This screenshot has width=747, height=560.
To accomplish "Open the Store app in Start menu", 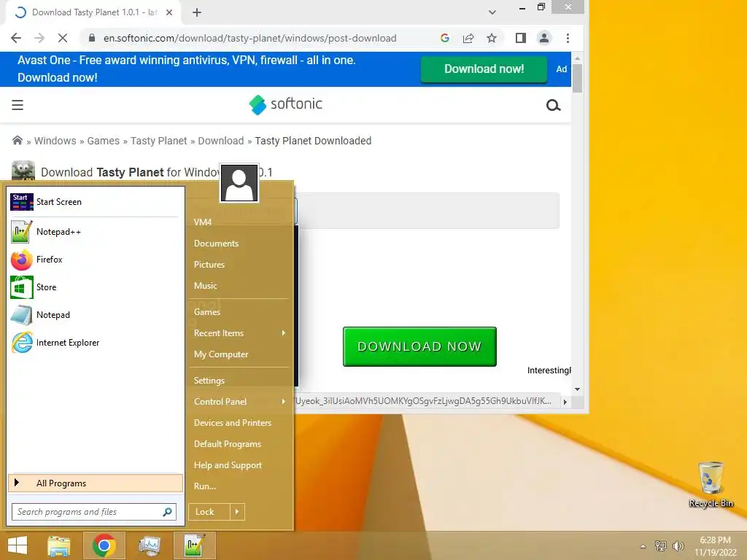I will coord(96,287).
